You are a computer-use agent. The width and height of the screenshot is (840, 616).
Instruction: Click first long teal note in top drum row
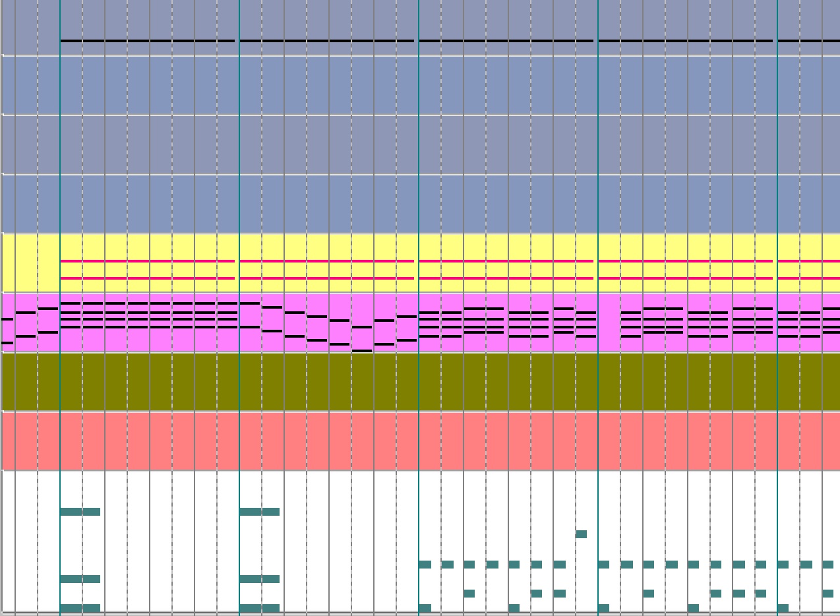[x=80, y=512]
